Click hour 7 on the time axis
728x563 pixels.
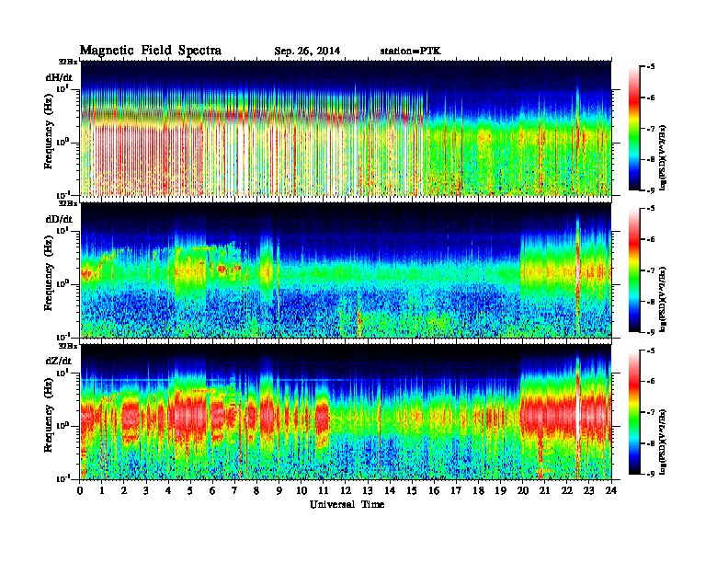pos(234,490)
